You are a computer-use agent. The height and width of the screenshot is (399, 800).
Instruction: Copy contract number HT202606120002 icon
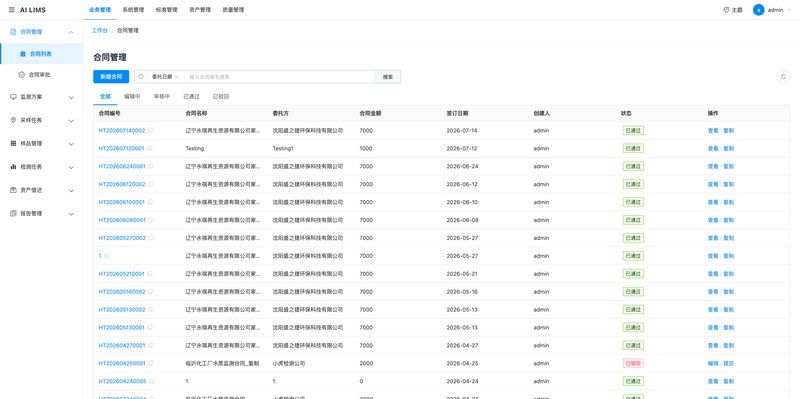(151, 184)
